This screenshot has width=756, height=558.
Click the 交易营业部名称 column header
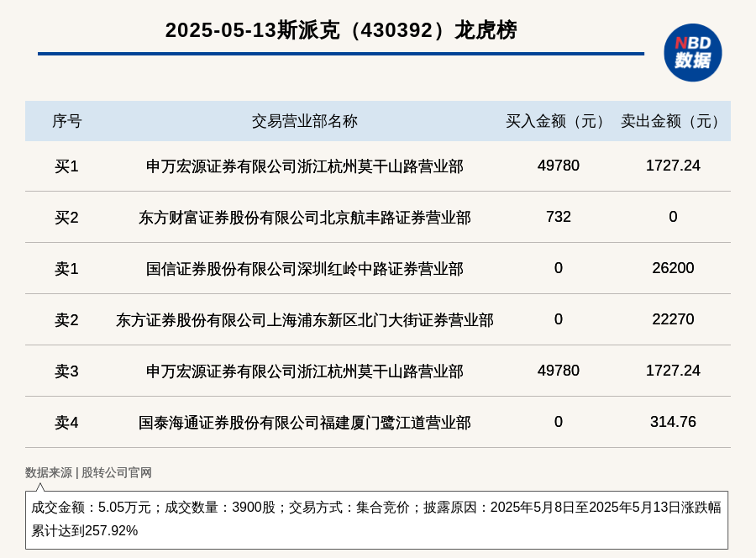[x=304, y=121]
